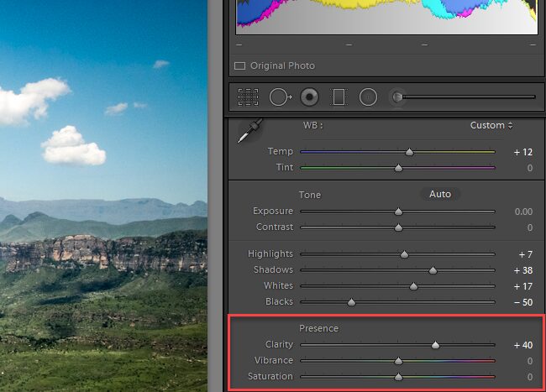Select the Red Eye Correction tool
The height and width of the screenshot is (392, 546).
pos(309,97)
